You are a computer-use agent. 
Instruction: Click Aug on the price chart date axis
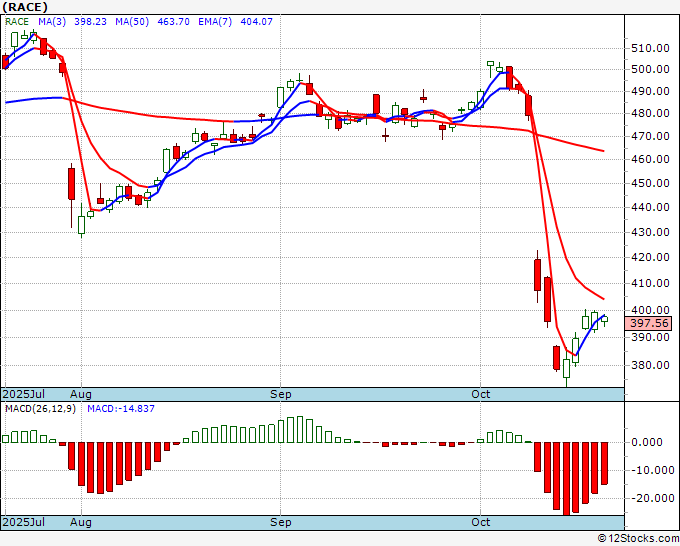(81, 394)
